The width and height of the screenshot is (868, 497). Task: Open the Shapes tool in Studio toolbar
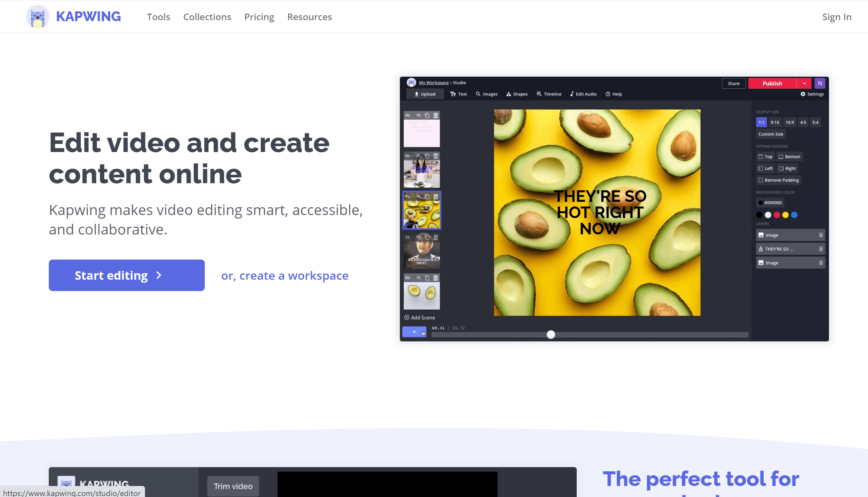point(517,94)
